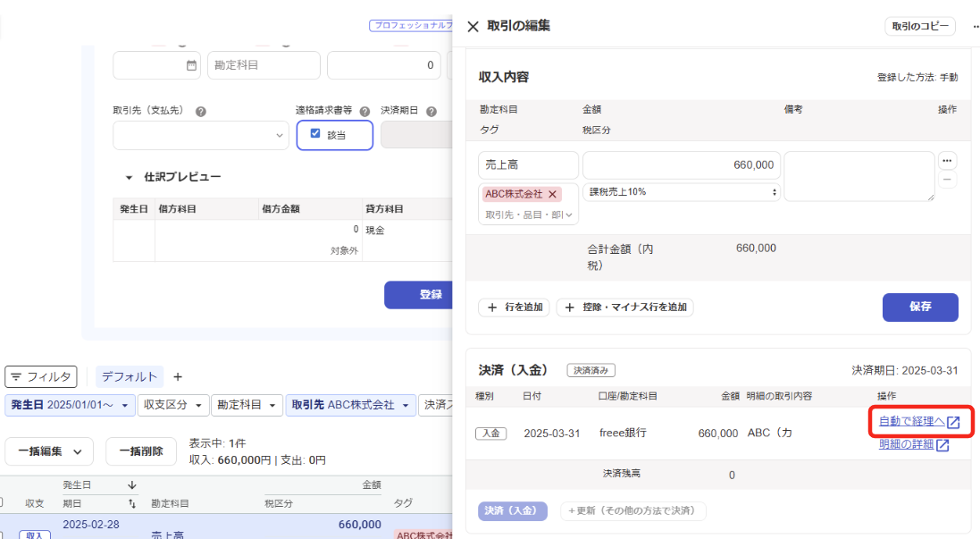The width and height of the screenshot is (980, 539).
Task: Open the 自動で経理へ link
Action: point(911,422)
